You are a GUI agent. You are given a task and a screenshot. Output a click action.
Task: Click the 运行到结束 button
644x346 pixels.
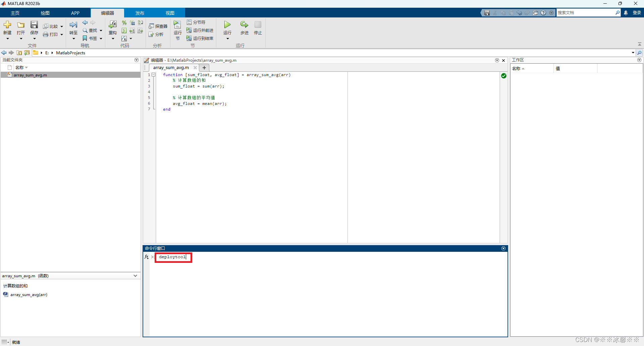click(x=200, y=38)
